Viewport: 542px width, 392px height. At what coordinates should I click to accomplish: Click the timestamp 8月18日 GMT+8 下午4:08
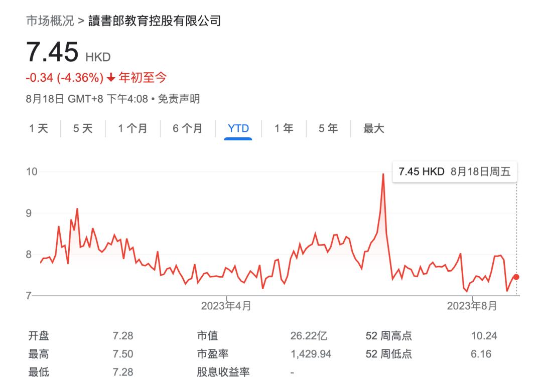pyautogui.click(x=87, y=99)
